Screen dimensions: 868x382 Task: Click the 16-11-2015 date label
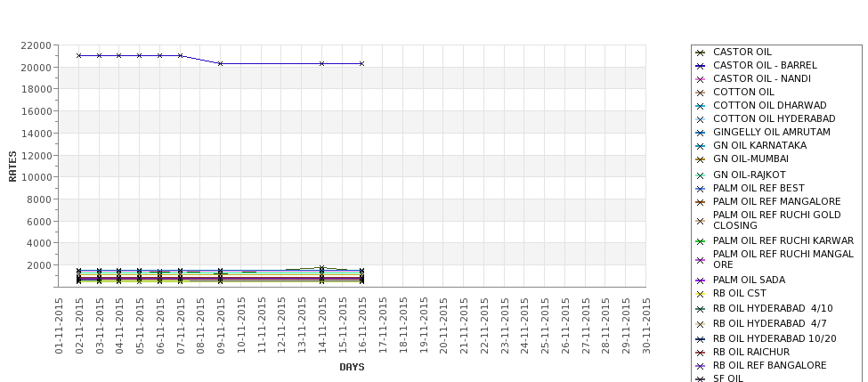[x=362, y=326]
